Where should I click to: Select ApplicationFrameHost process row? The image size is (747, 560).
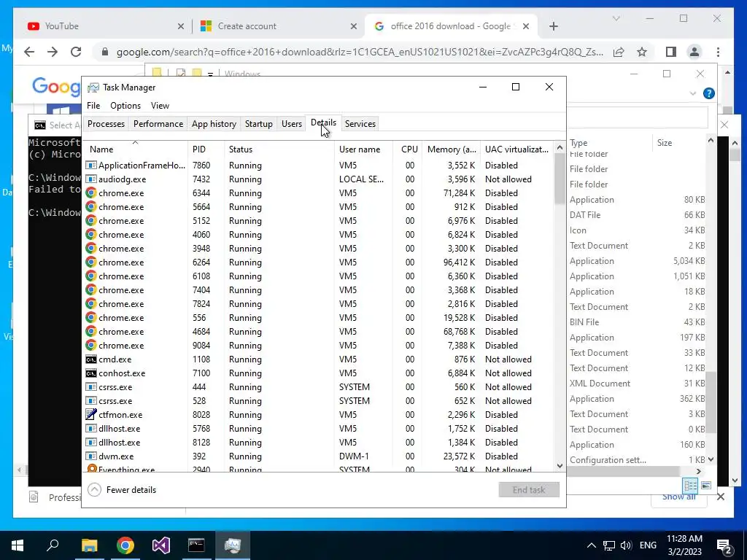coord(318,166)
